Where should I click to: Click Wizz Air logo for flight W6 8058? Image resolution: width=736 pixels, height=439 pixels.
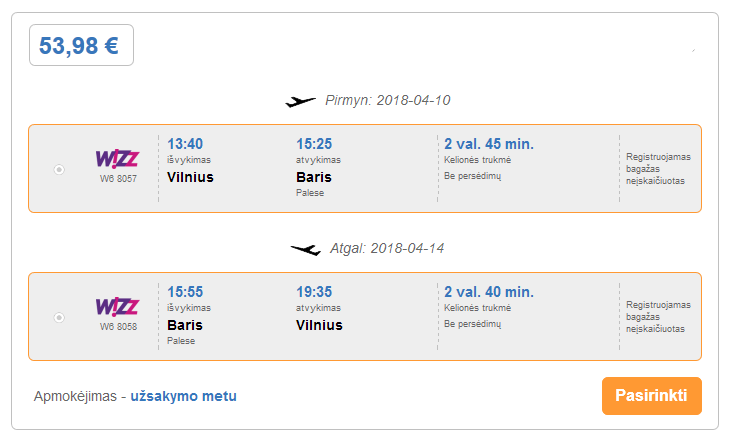[x=117, y=307]
